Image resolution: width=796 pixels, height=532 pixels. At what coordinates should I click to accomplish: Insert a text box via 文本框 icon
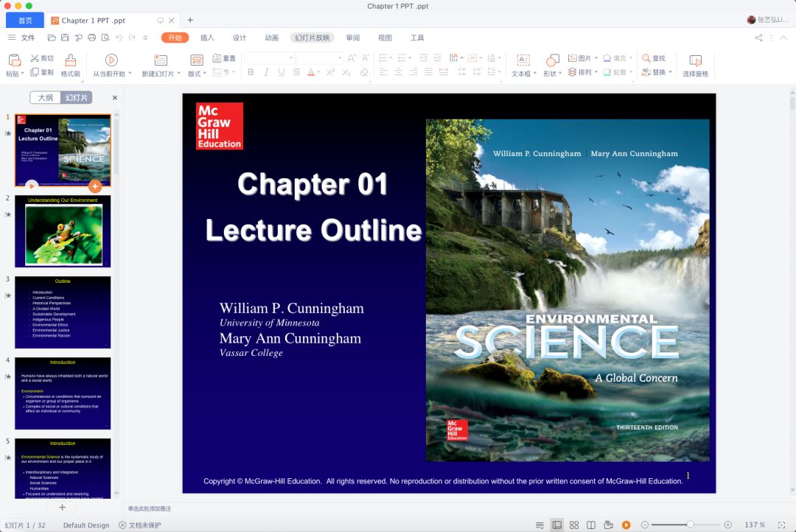click(523, 60)
